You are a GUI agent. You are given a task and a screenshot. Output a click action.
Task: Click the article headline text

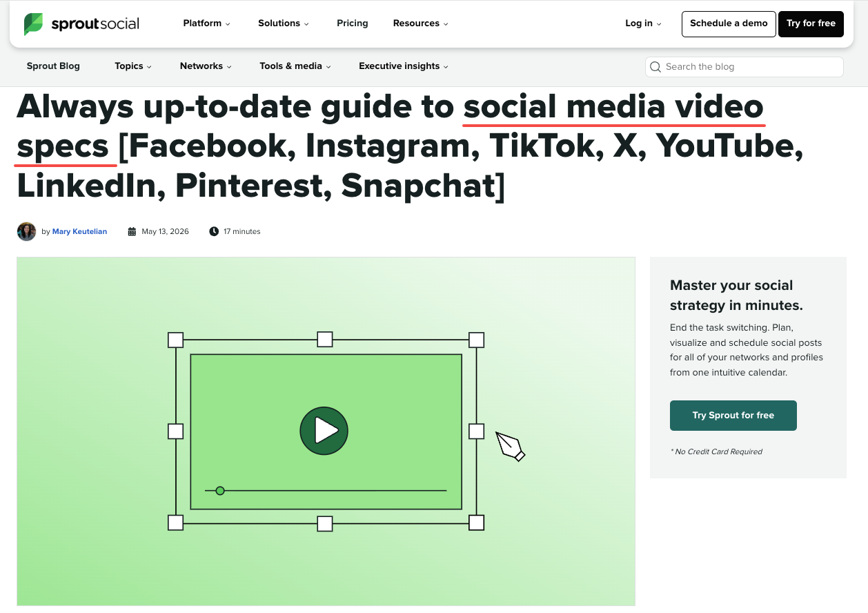[x=411, y=146]
